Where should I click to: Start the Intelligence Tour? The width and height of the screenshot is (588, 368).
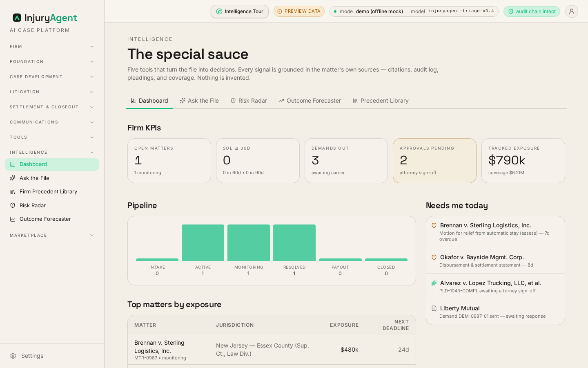point(240,11)
